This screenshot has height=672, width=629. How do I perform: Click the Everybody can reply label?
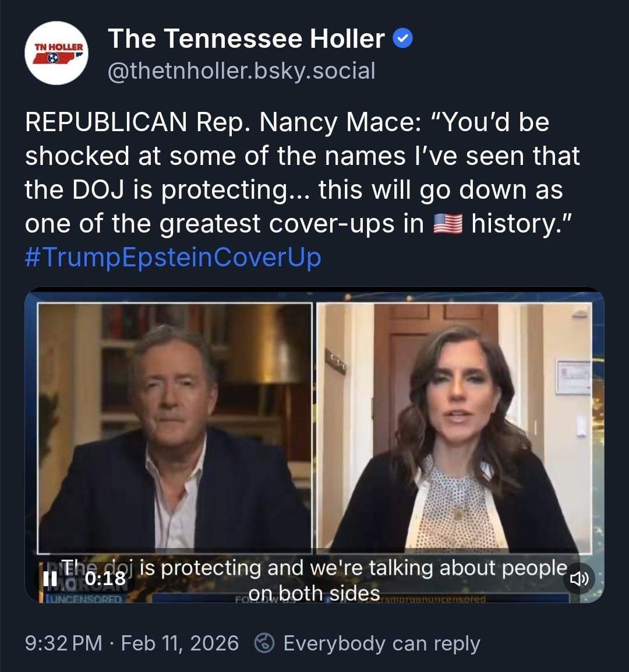pyautogui.click(x=381, y=643)
